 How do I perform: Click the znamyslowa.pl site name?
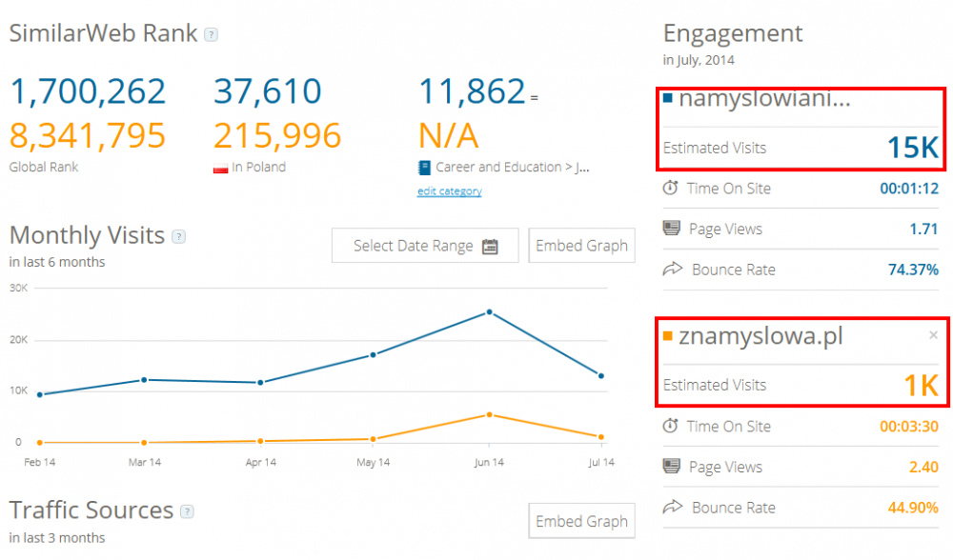pyautogui.click(x=760, y=336)
